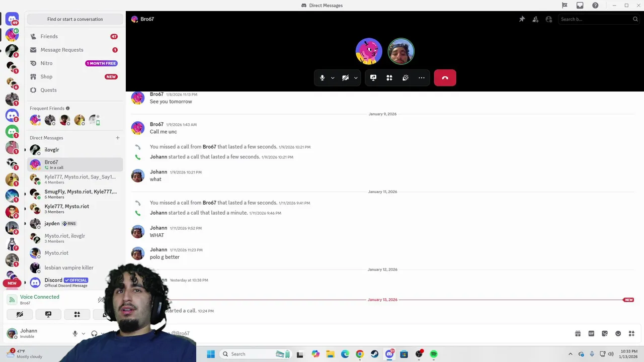Open the Windows Start menu
The width and height of the screenshot is (644, 362).
tap(211, 354)
